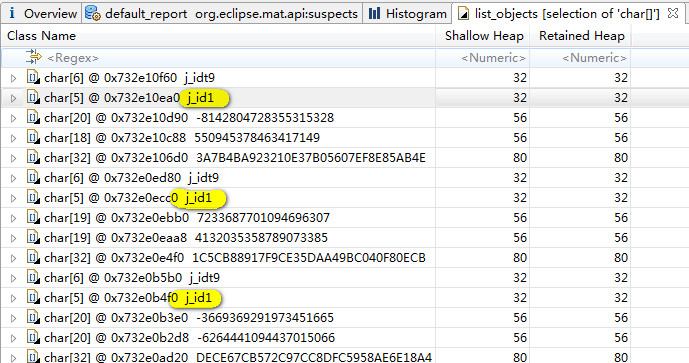The image size is (689, 363).
Task: Expand char[20] @ 0x732e10d90 row
Action: [x=14, y=118]
